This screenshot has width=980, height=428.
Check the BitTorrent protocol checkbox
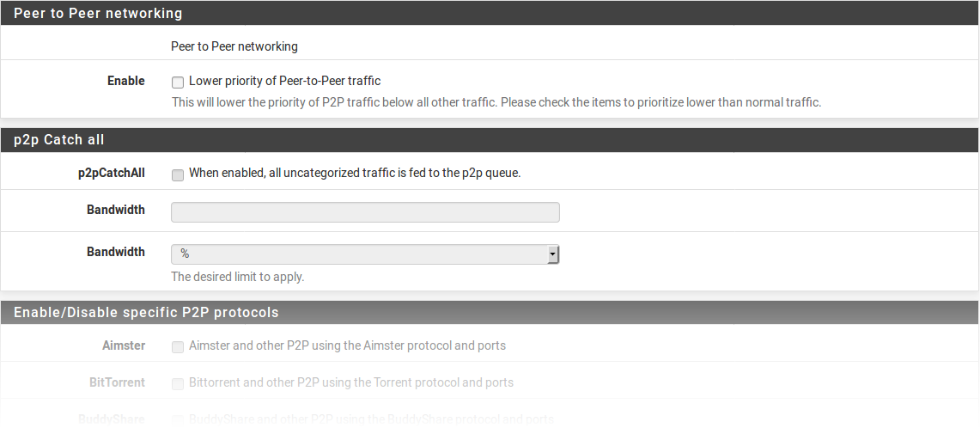click(x=178, y=383)
